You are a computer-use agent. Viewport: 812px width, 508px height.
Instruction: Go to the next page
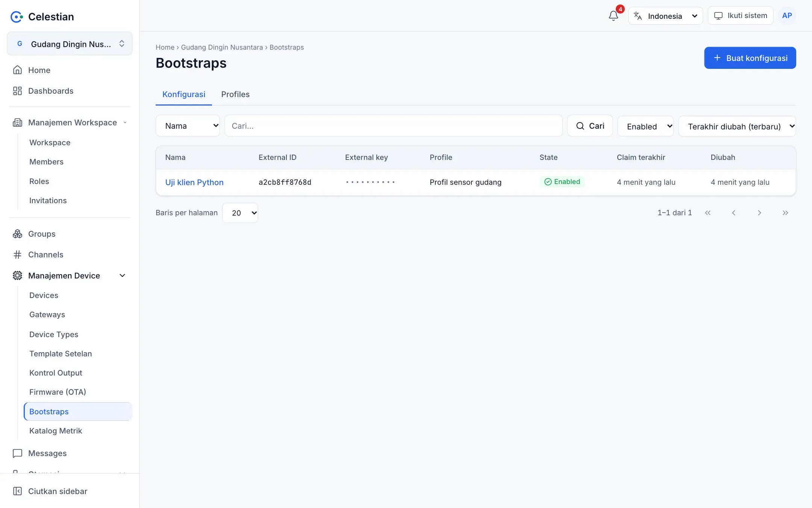click(759, 213)
